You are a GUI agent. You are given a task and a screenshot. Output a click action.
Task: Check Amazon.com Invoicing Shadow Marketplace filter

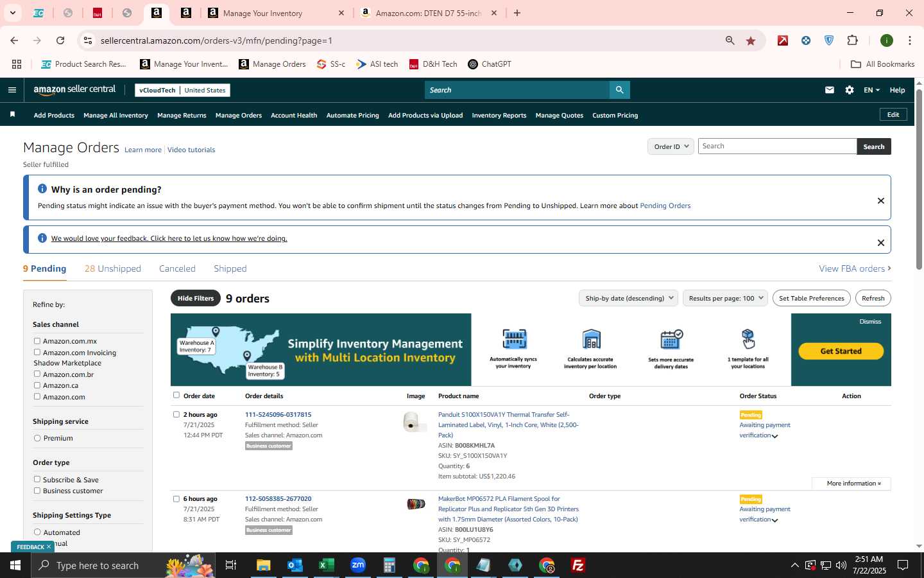coord(37,352)
